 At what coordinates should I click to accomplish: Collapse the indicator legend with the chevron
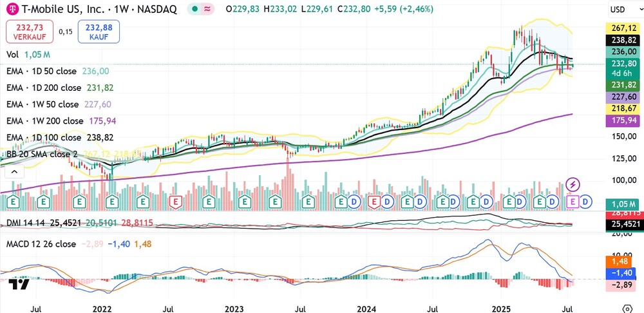click(14, 172)
